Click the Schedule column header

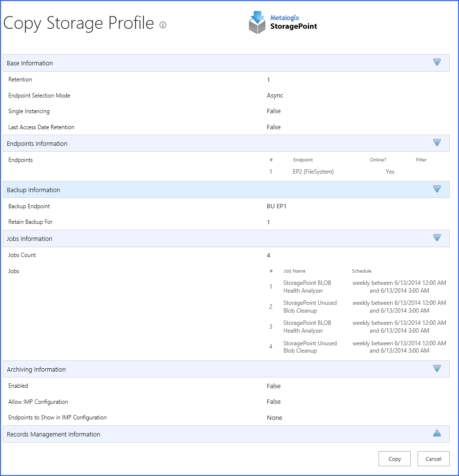click(x=361, y=271)
